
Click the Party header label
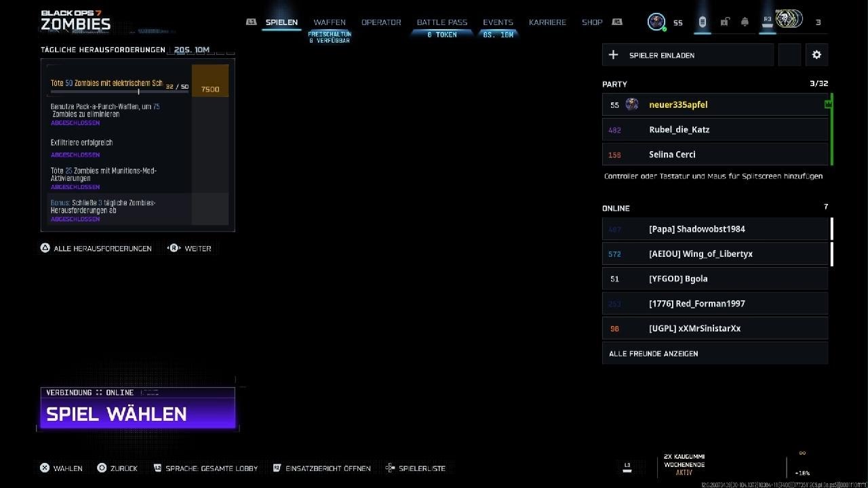point(614,84)
